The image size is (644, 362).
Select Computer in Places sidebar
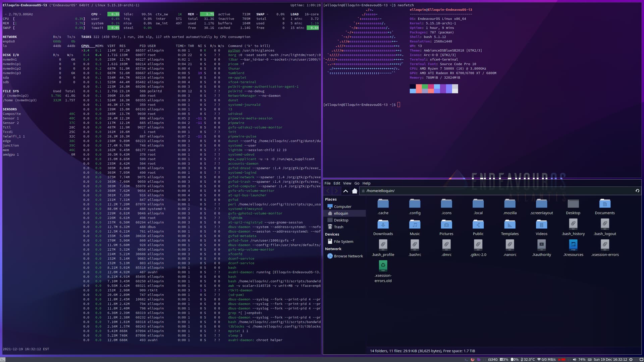tap(345, 206)
